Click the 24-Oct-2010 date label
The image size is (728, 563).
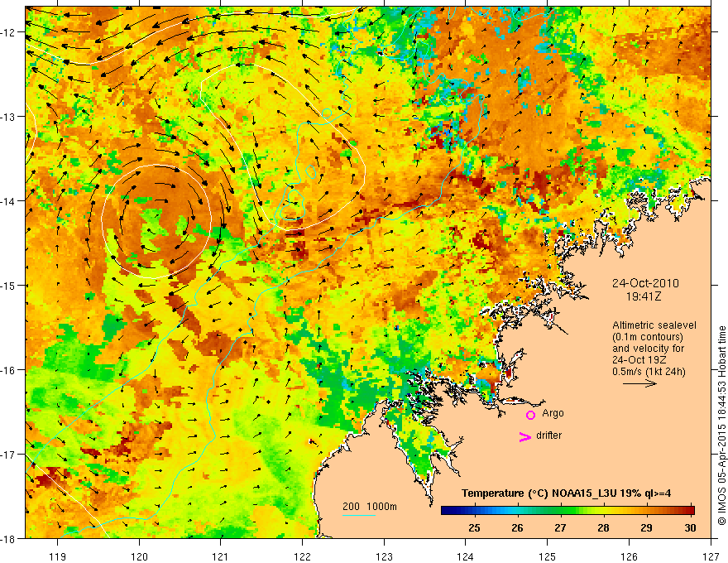coord(645,283)
